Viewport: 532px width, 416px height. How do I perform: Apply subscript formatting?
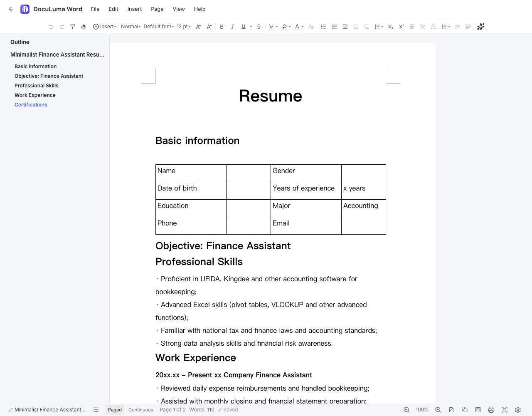[x=391, y=27]
